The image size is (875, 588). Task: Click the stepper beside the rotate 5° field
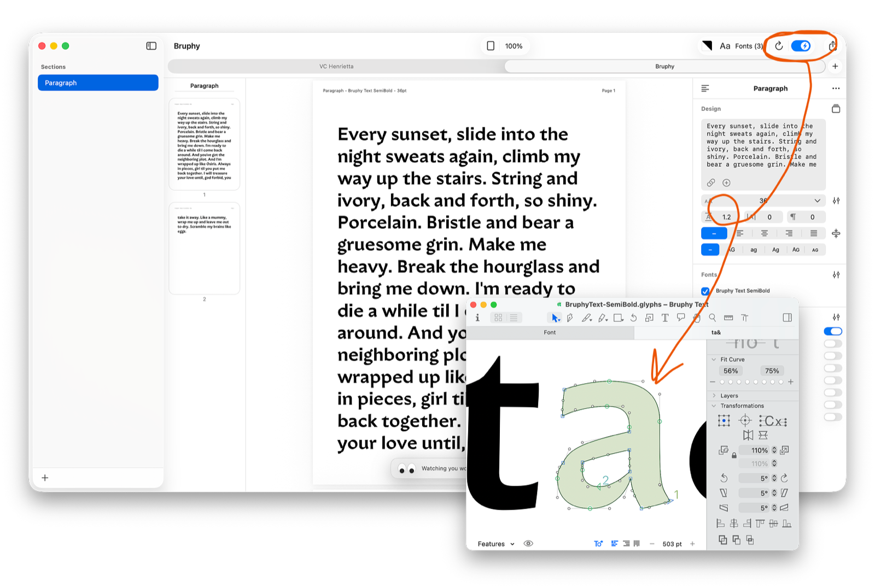[x=774, y=478]
